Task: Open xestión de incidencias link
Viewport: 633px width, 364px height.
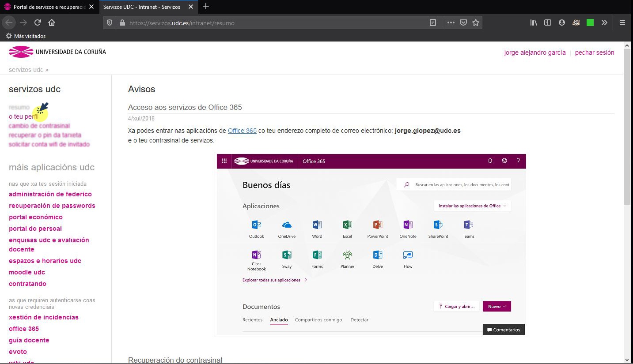Action: [44, 317]
